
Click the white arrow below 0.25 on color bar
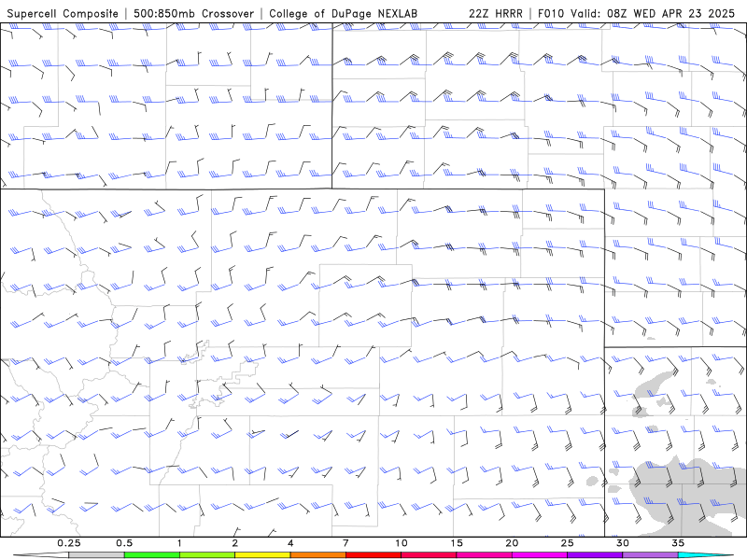(x=41, y=555)
